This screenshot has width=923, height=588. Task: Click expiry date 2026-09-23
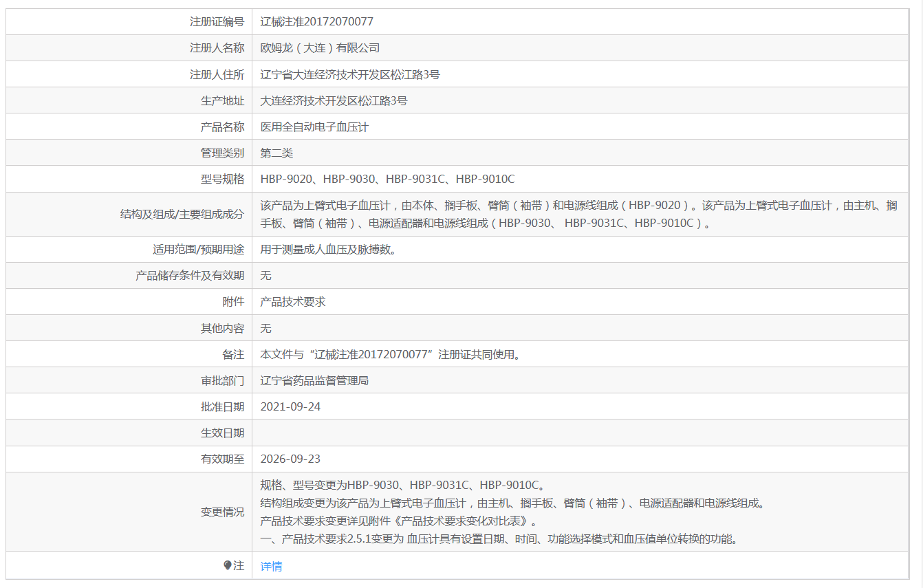[290, 459]
